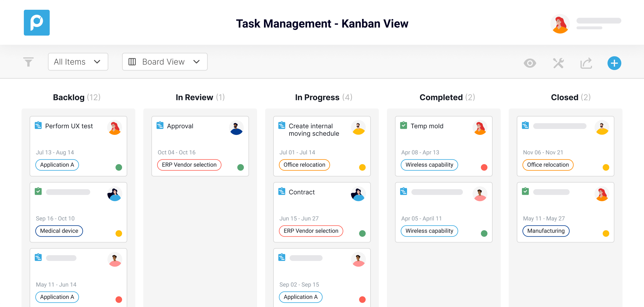The image size is (644, 307).
Task: Click green status dot on Contract card
Action: coord(362,233)
